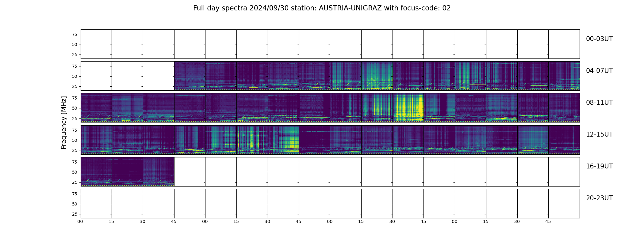Open the 13:45 spectrogram panel in 12-15UT row

(315, 140)
